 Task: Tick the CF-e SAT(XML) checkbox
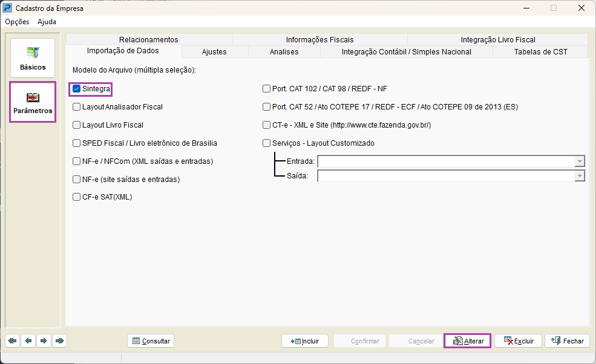point(77,197)
